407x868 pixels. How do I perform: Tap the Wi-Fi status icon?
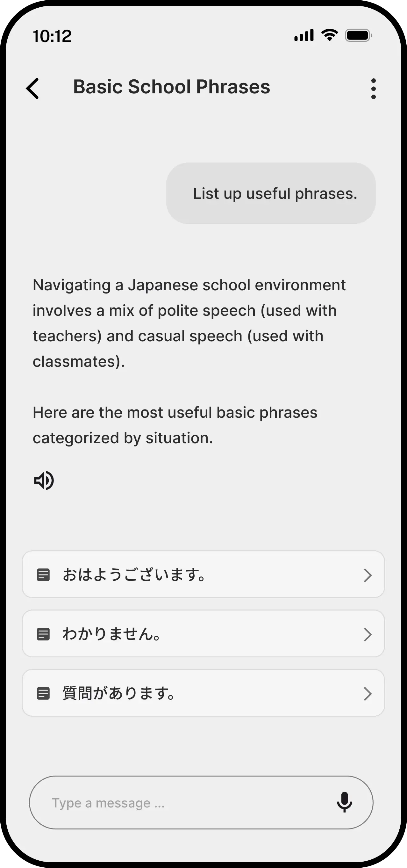330,35
